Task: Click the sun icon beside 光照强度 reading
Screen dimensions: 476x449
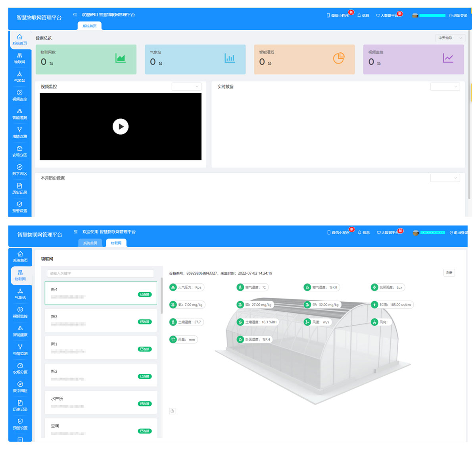Action: (374, 287)
